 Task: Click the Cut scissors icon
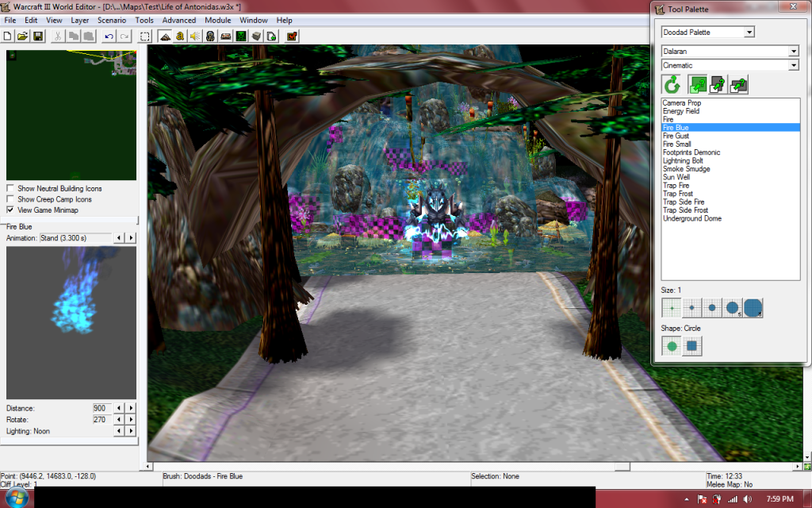58,37
